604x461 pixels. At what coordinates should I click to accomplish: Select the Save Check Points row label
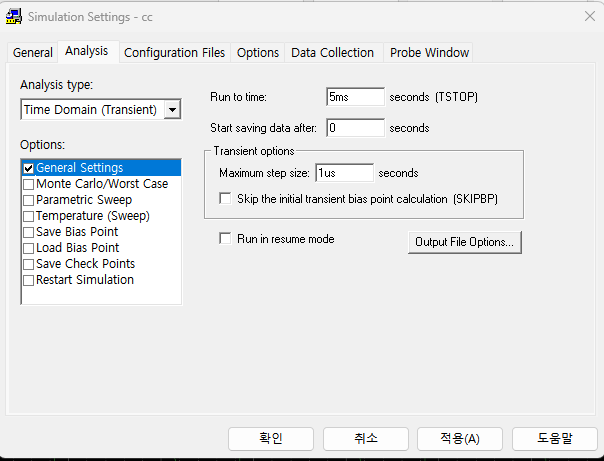[86, 264]
